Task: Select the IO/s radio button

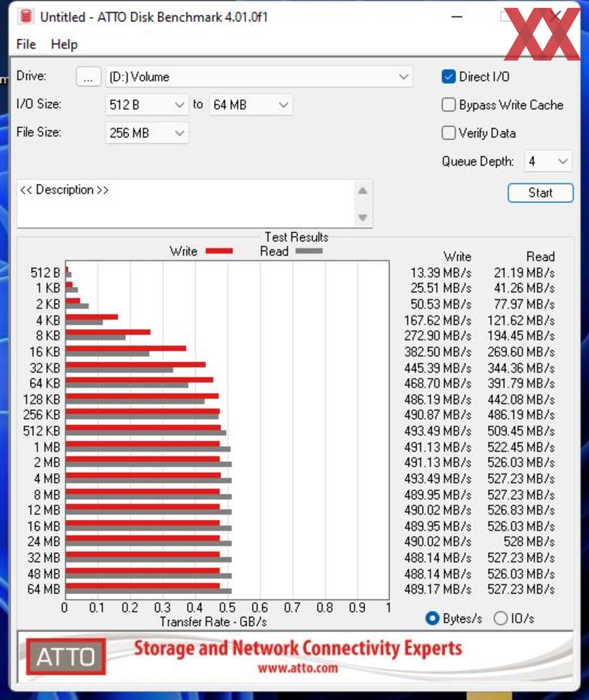Action: point(501,619)
